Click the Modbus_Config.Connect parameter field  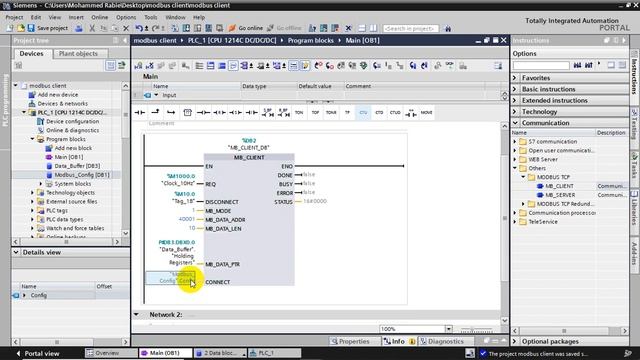pos(171,278)
